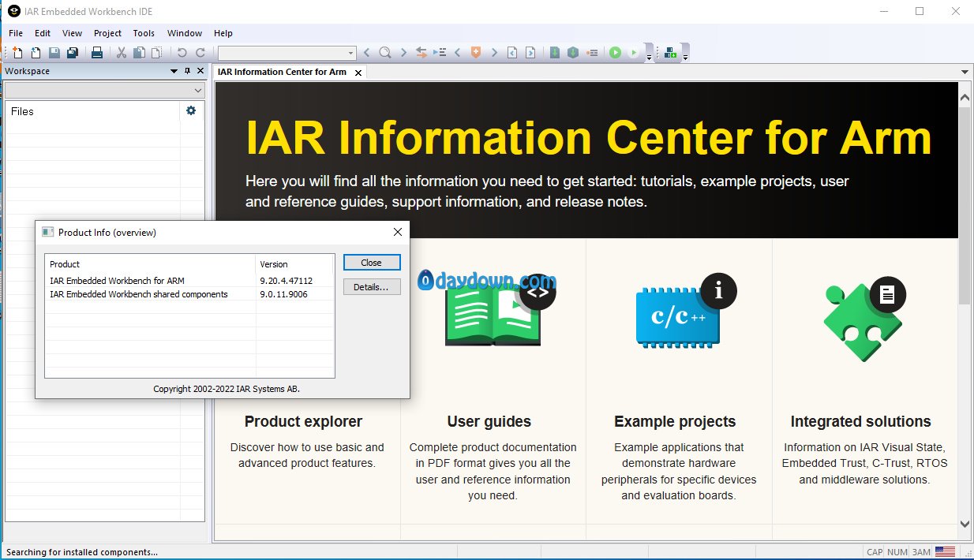Click the Navigate Forward icon
The image size is (974, 560).
(x=530, y=53)
